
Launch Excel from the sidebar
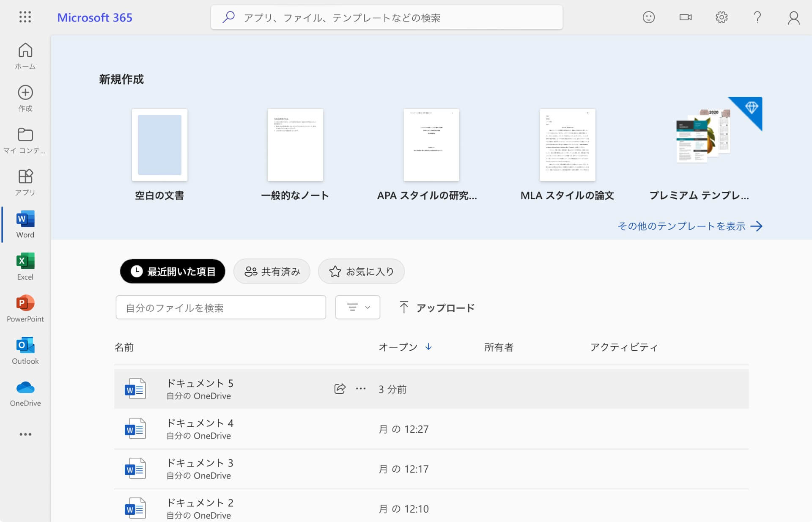[x=25, y=267]
